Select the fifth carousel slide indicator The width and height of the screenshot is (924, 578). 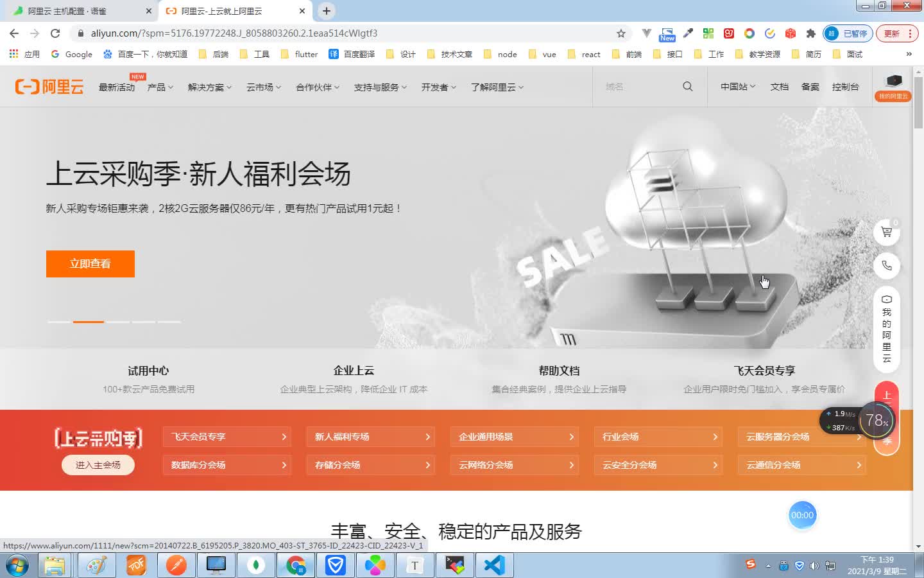(169, 322)
